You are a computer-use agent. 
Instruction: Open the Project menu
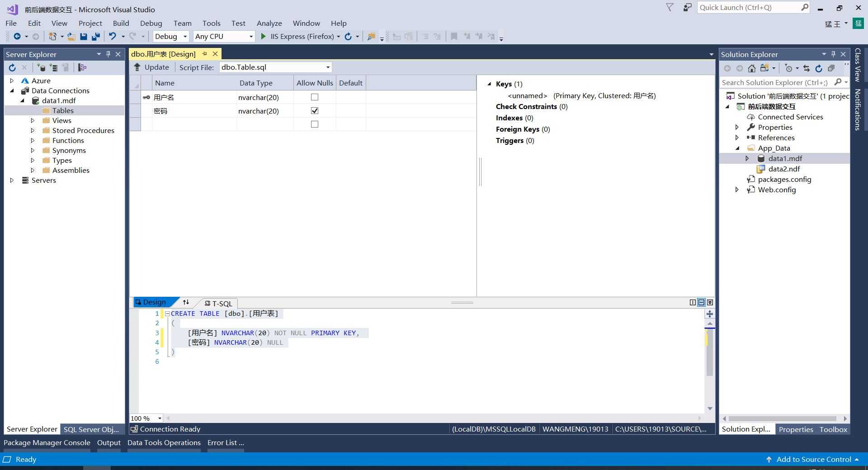click(90, 23)
